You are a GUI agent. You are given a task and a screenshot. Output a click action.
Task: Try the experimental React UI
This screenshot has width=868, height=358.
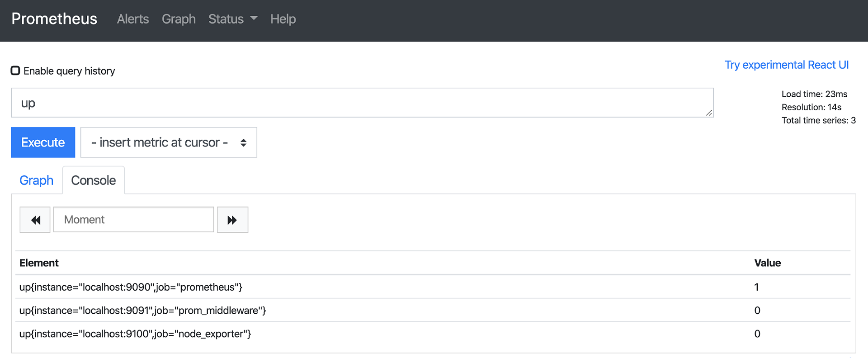[x=787, y=65]
